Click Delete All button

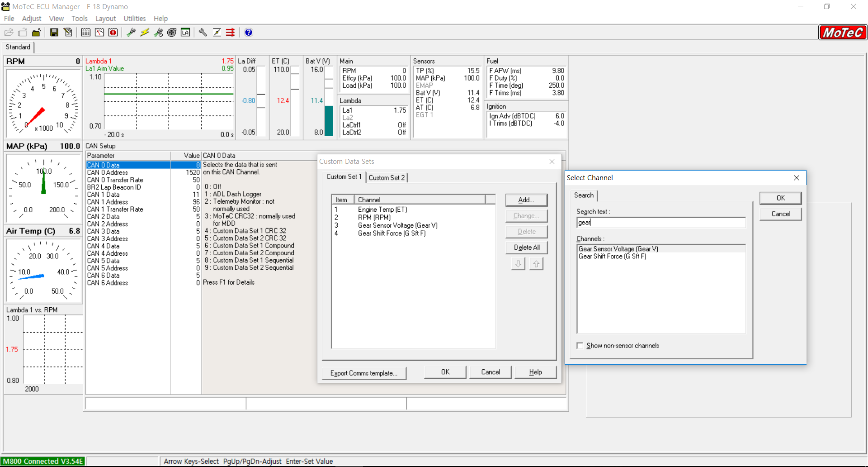click(526, 248)
